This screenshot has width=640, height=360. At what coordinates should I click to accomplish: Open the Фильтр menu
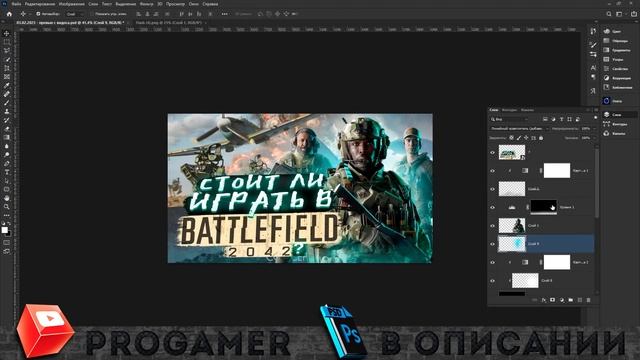coord(146,4)
